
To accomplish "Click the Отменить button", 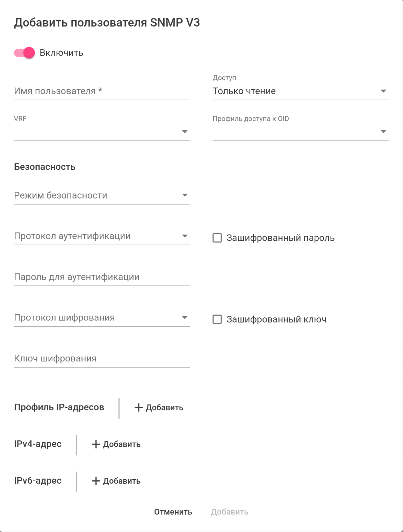I will [x=173, y=512].
